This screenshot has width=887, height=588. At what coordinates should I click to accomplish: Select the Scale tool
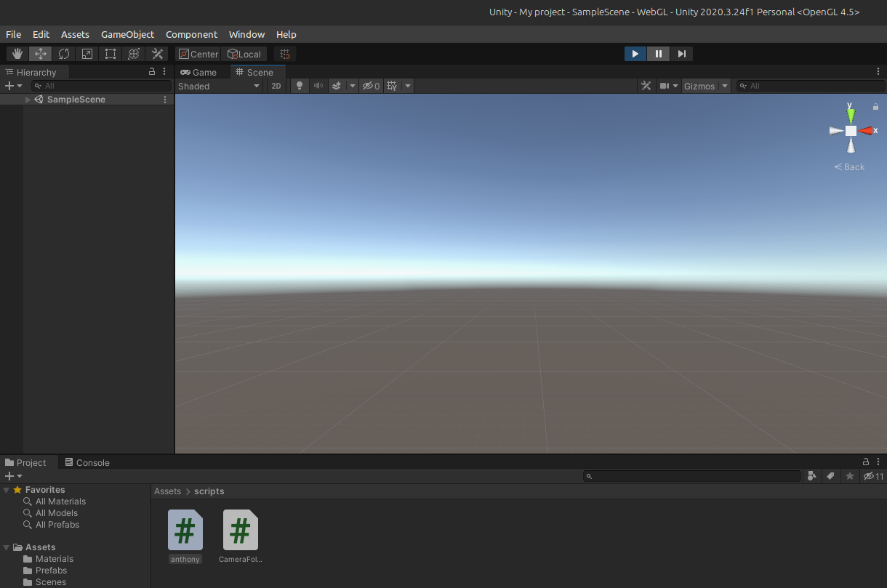pyautogui.click(x=87, y=54)
